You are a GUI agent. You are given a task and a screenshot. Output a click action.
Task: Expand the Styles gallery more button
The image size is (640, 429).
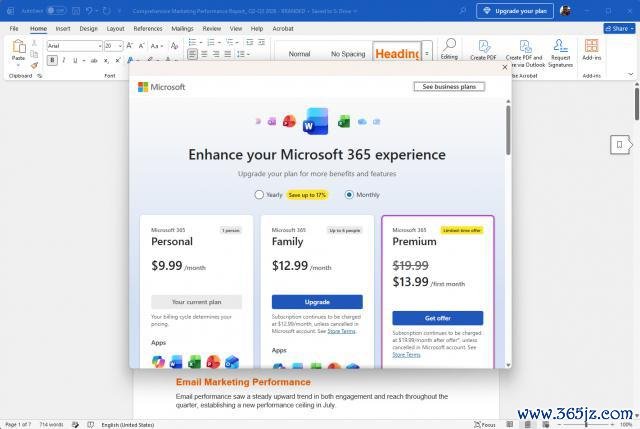tap(427, 53)
